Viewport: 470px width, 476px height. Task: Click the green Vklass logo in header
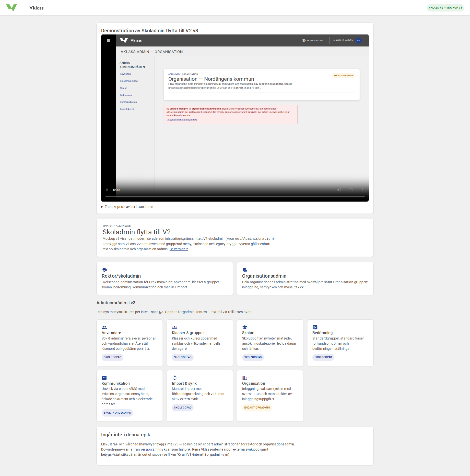click(x=11, y=8)
